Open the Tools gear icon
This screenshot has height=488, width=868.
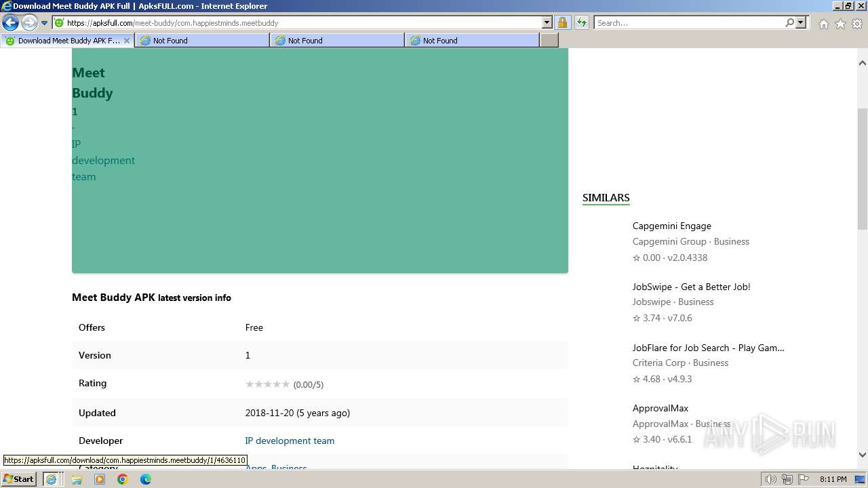tap(856, 24)
